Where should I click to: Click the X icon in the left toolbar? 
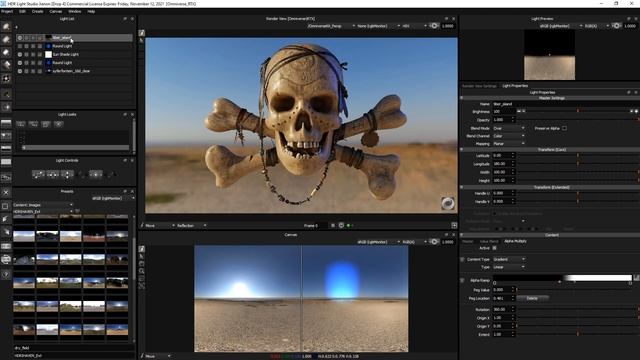(6, 192)
